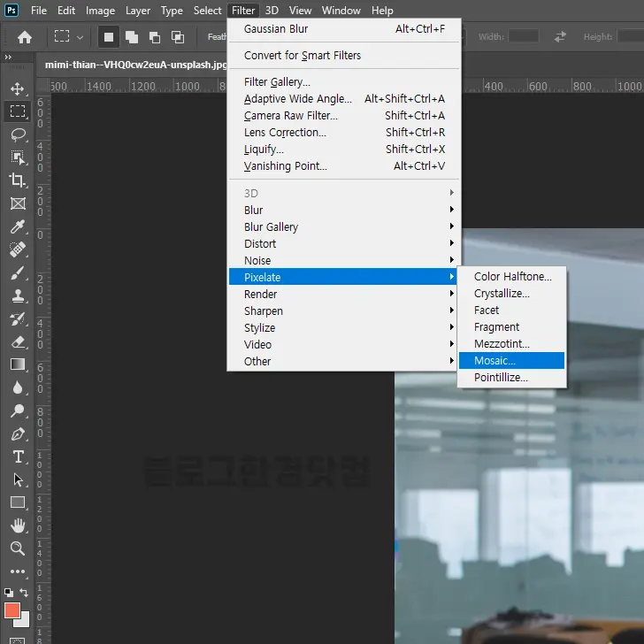Select the Hand tool
The height and width of the screenshot is (644, 644).
point(18,525)
